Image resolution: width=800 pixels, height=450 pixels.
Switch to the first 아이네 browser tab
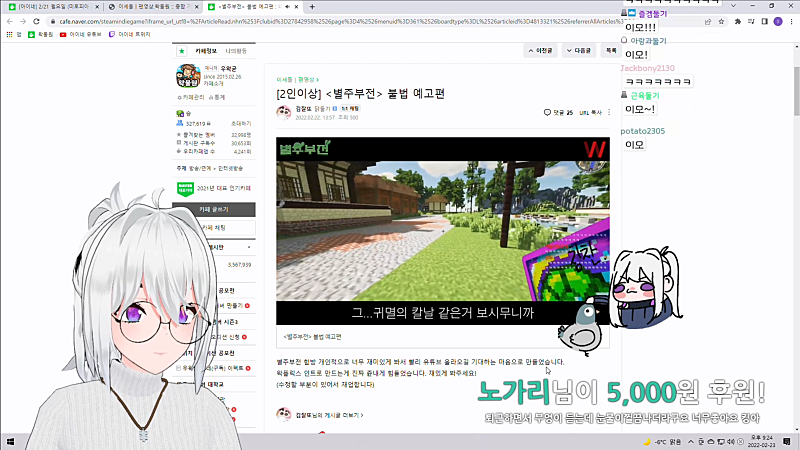[51, 7]
